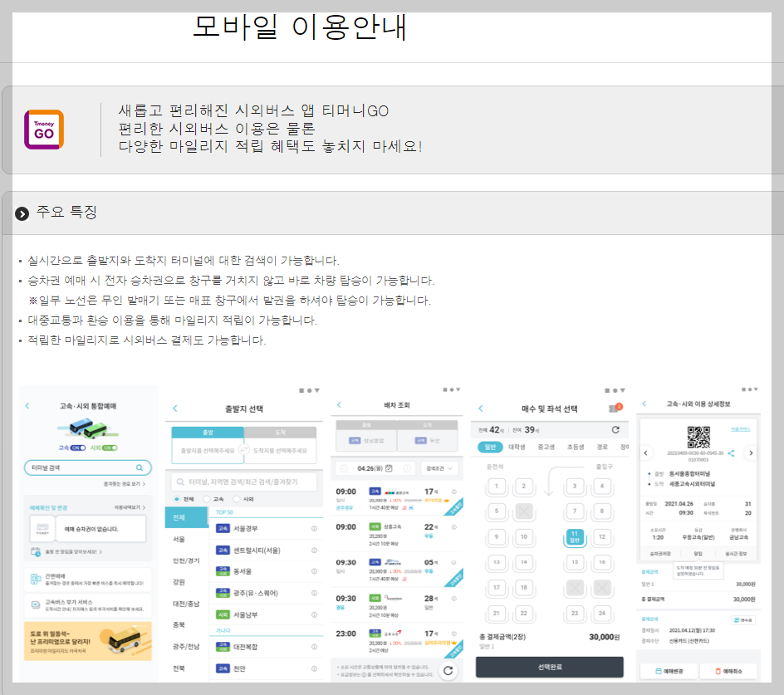The width and height of the screenshot is (784, 695).
Task: Select the 도착 tab in 출발지 선택
Action: (x=280, y=432)
